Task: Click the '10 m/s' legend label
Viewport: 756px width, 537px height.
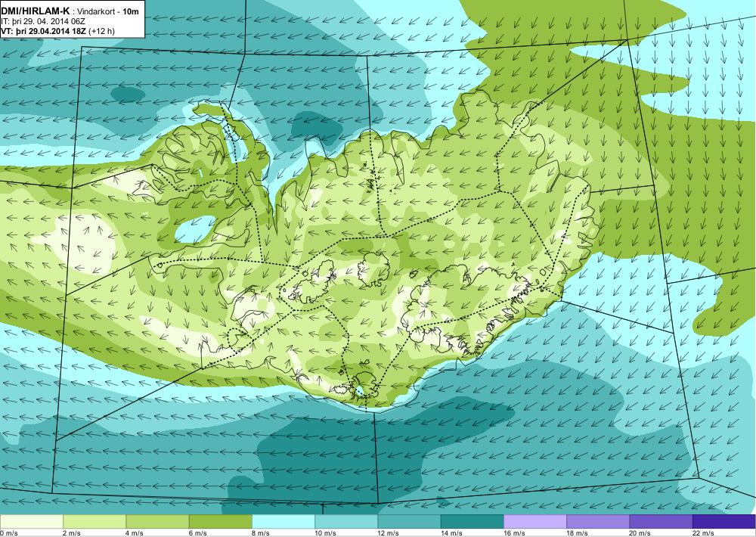Action: [325, 533]
